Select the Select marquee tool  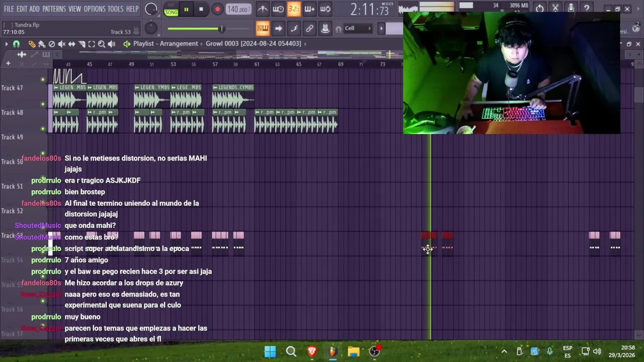(x=92, y=44)
